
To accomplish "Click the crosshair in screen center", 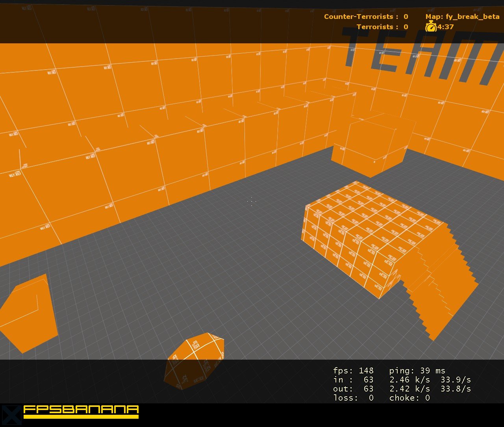I will pos(252,202).
